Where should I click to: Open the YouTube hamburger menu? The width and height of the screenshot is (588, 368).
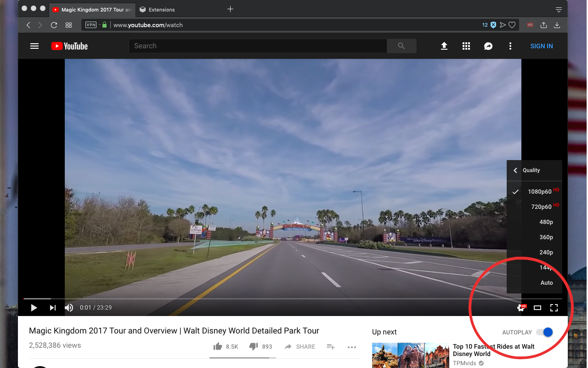tap(34, 46)
